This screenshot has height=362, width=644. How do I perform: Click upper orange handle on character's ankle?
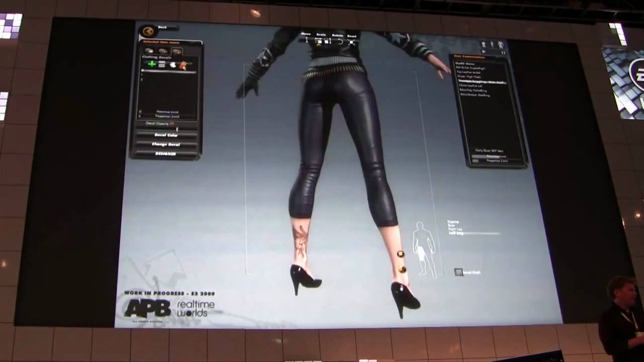[x=400, y=254]
